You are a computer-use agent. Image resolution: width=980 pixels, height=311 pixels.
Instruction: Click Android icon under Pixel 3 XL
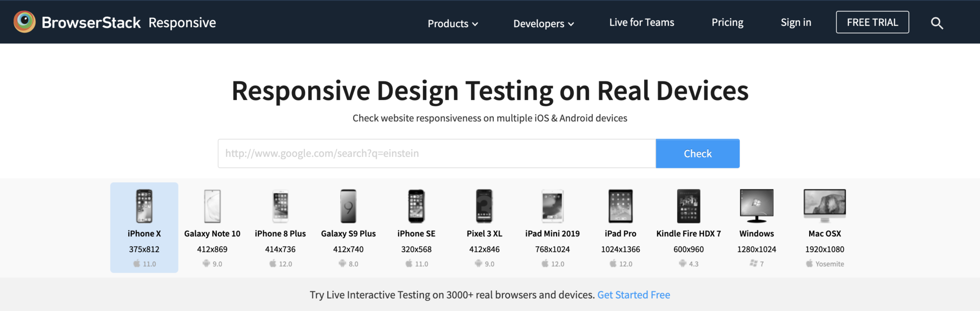click(x=479, y=264)
